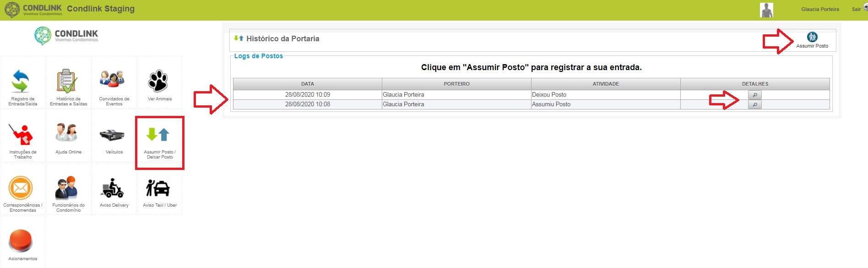Open Veículos car icon
This screenshot has height=268, width=868.
tap(113, 135)
